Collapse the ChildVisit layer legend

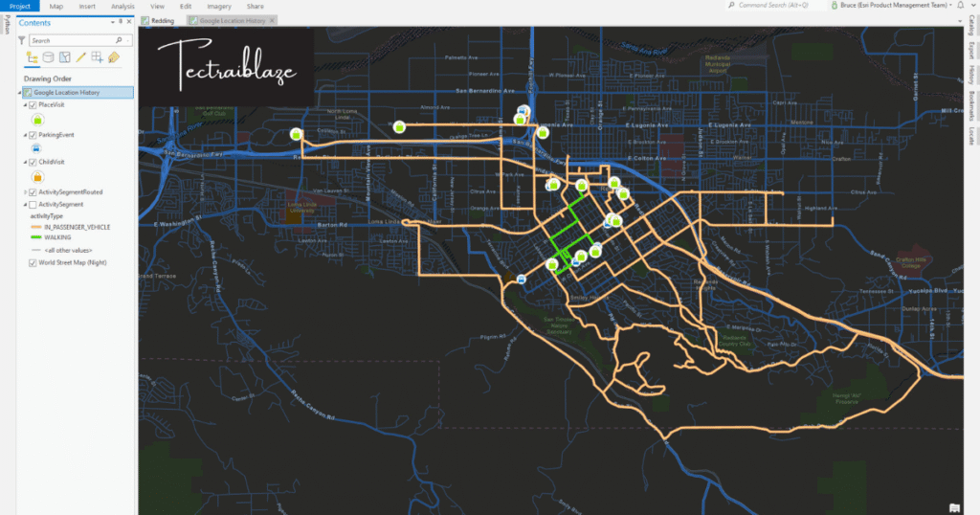pos(26,162)
